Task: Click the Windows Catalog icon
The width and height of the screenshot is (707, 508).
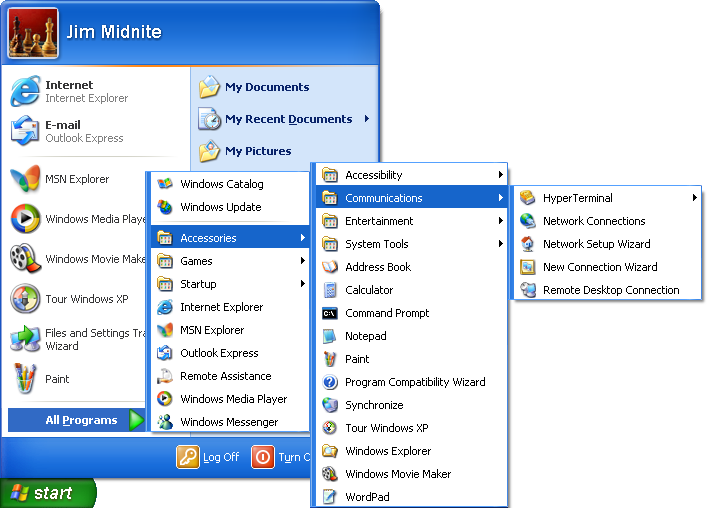Action: pyautogui.click(x=165, y=183)
